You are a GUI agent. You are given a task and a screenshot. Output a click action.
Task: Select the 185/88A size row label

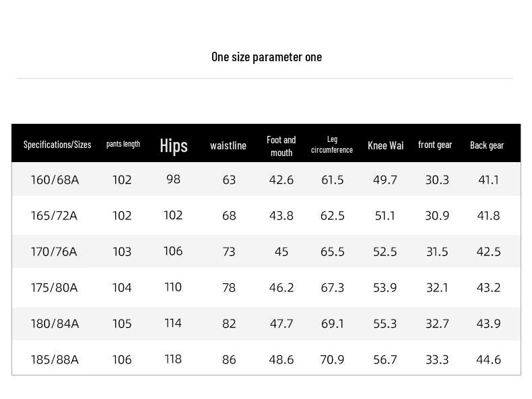pyautogui.click(x=55, y=359)
